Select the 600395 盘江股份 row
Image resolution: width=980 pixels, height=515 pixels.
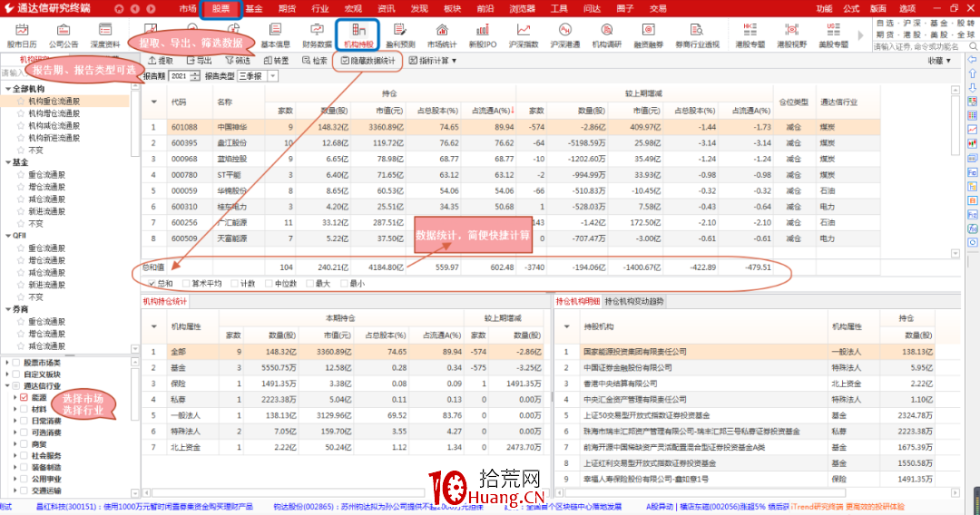[x=511, y=143]
